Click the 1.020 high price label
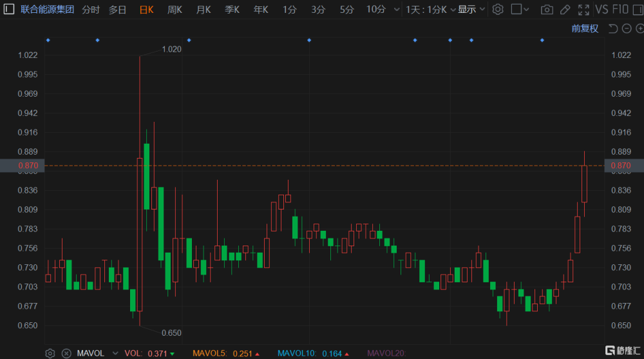644x359 pixels. (171, 50)
